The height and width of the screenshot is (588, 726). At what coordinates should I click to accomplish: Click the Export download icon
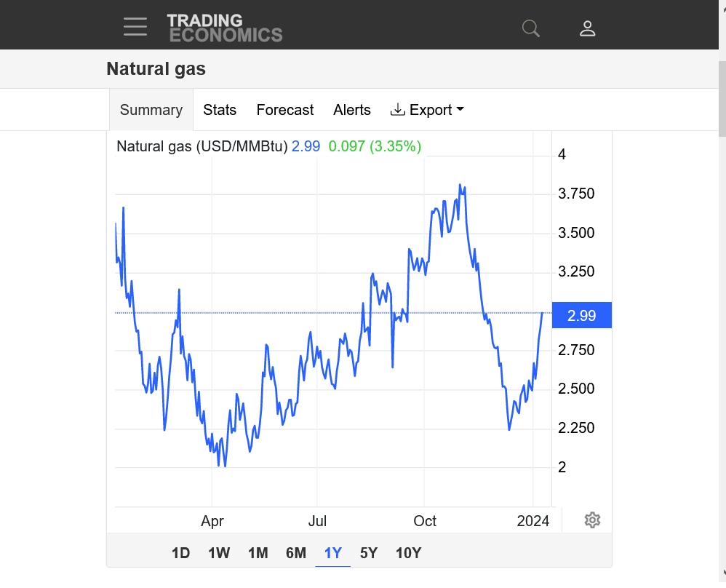(x=398, y=109)
